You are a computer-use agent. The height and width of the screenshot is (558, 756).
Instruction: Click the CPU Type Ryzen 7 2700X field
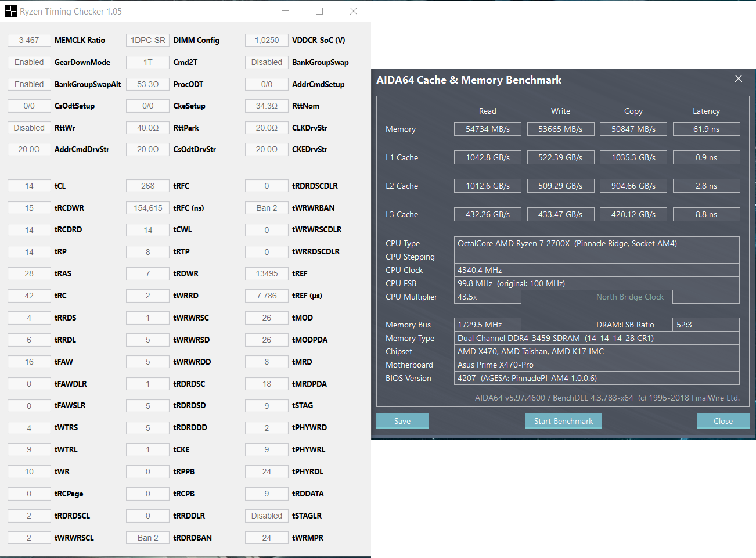pyautogui.click(x=596, y=243)
